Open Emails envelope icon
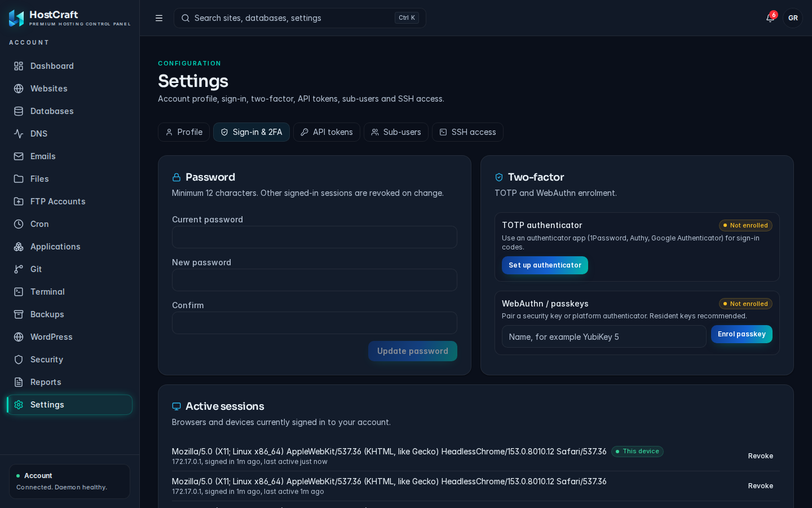Image resolution: width=812 pixels, height=508 pixels. [x=19, y=156]
